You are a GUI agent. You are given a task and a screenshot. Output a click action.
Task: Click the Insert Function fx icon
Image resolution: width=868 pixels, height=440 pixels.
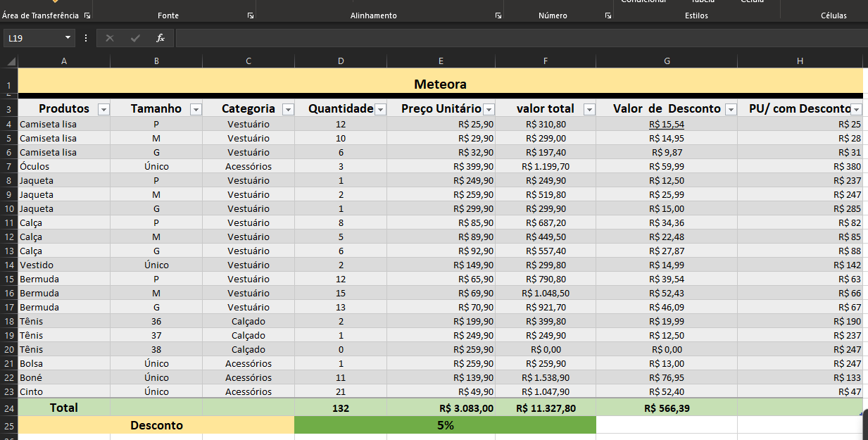point(161,38)
